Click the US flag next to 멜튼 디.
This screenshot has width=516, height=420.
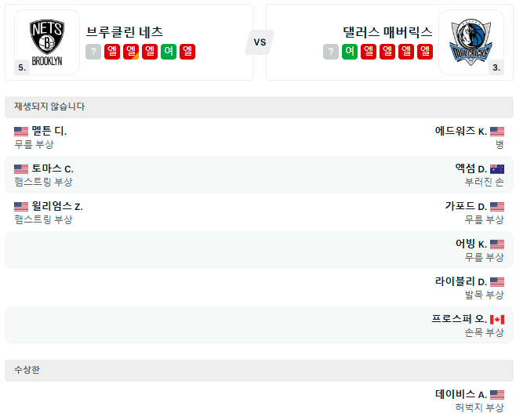click(21, 131)
